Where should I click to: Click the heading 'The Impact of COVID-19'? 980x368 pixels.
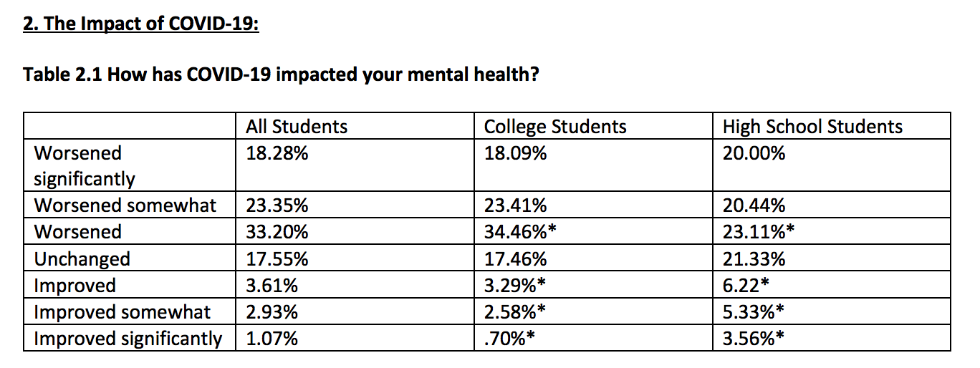pos(140,24)
